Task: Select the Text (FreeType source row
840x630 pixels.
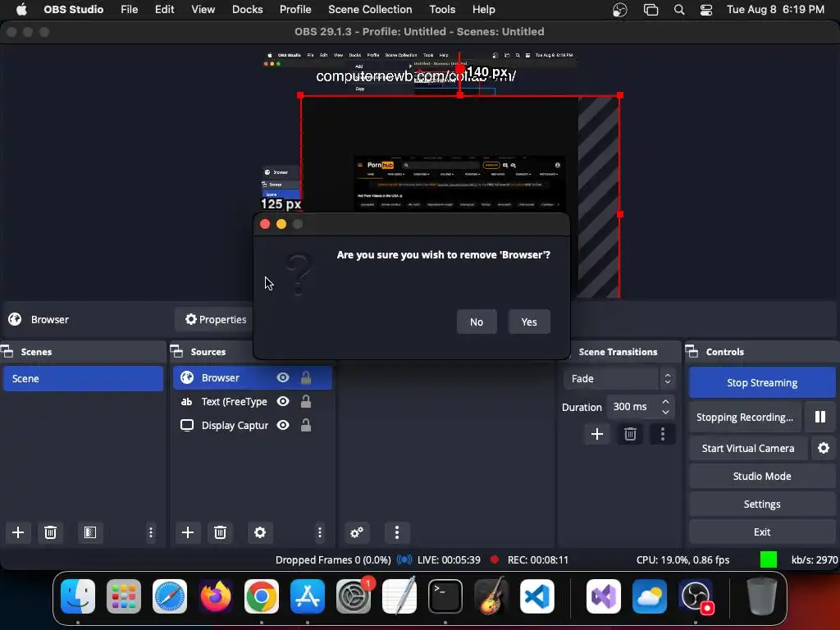Action: (253, 401)
